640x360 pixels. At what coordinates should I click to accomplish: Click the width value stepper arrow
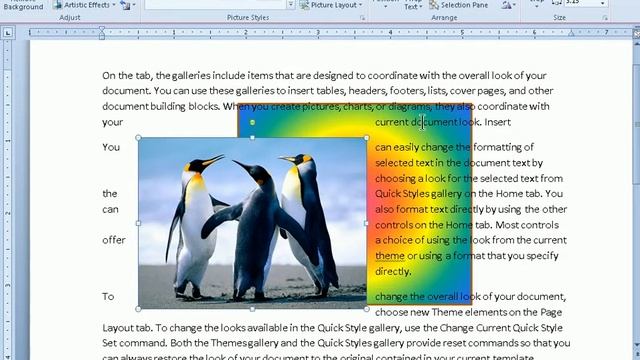pos(602,3)
